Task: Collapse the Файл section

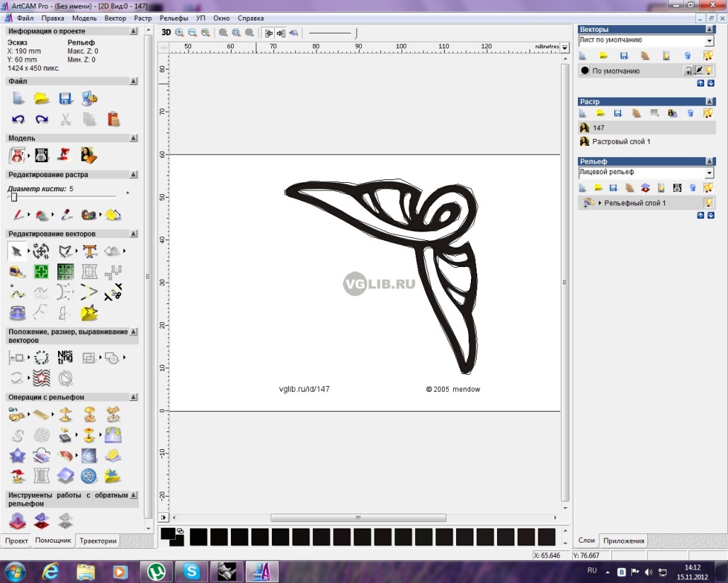Action: tap(133, 81)
